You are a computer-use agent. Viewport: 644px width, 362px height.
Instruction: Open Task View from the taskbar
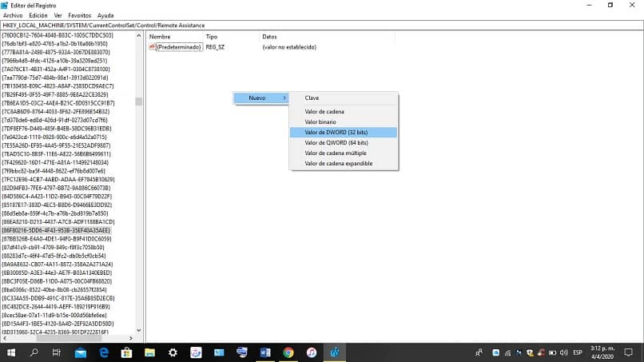click(57, 352)
